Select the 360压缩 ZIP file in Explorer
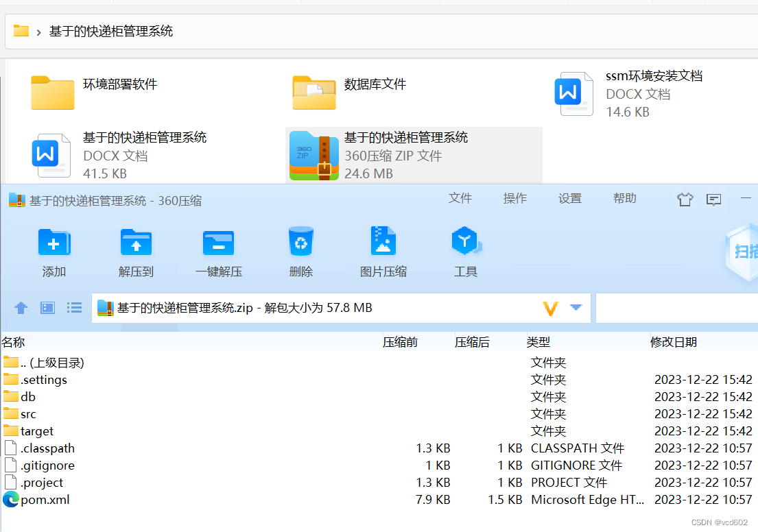The image size is (758, 532). click(x=414, y=156)
